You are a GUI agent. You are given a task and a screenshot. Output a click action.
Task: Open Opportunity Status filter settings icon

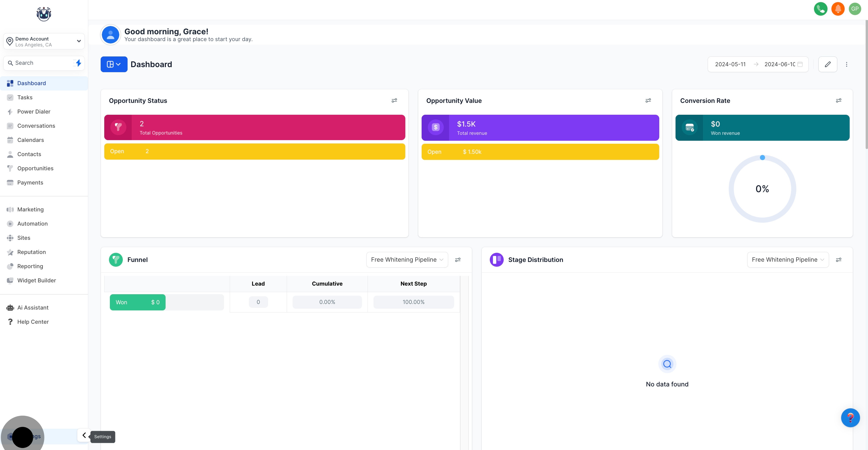click(x=394, y=101)
